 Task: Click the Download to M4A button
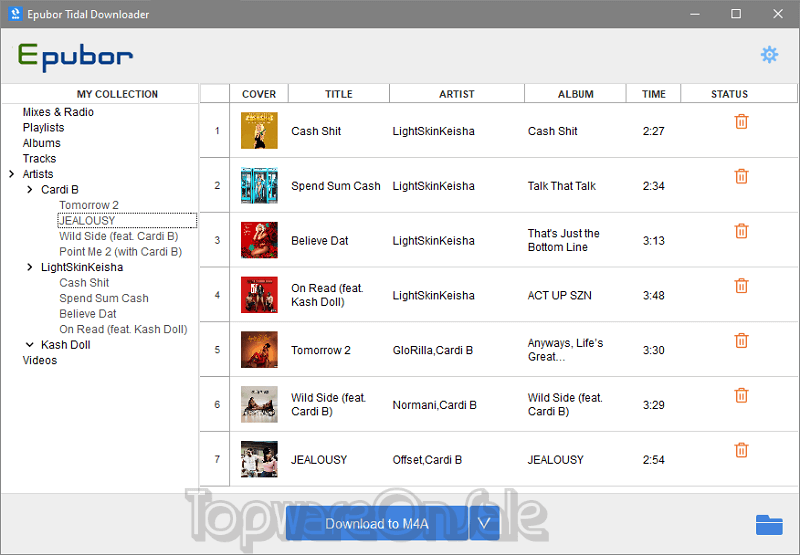pos(377,523)
